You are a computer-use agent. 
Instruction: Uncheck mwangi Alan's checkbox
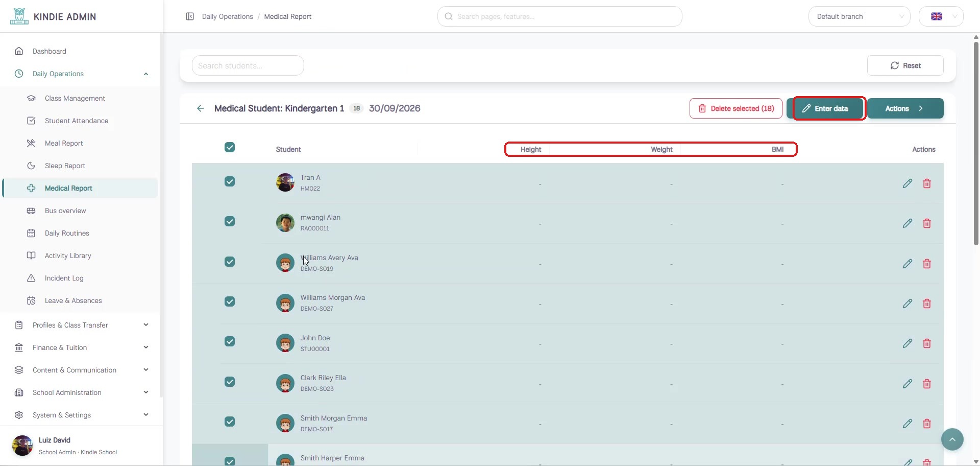click(x=230, y=221)
